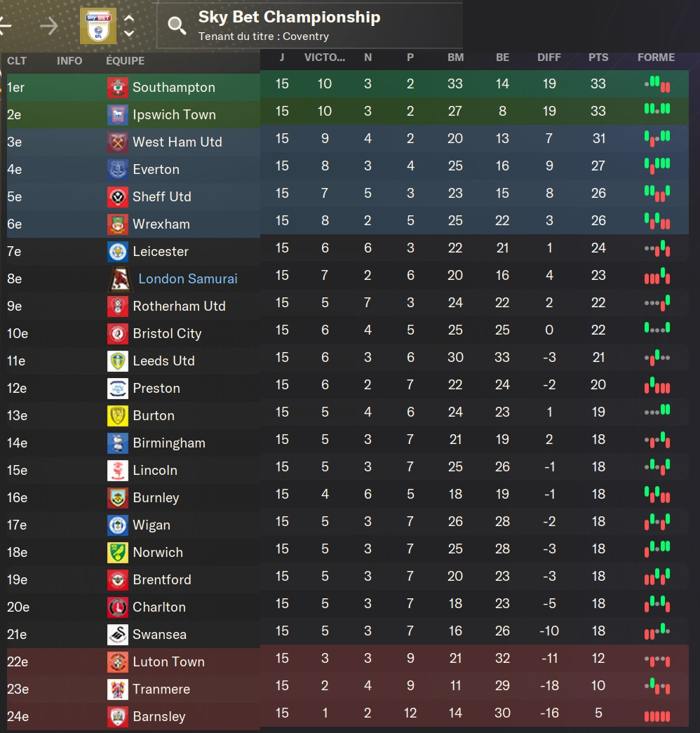700x733 pixels.
Task: Switch to the previous competition with the down chevron
Action: pos(129,33)
